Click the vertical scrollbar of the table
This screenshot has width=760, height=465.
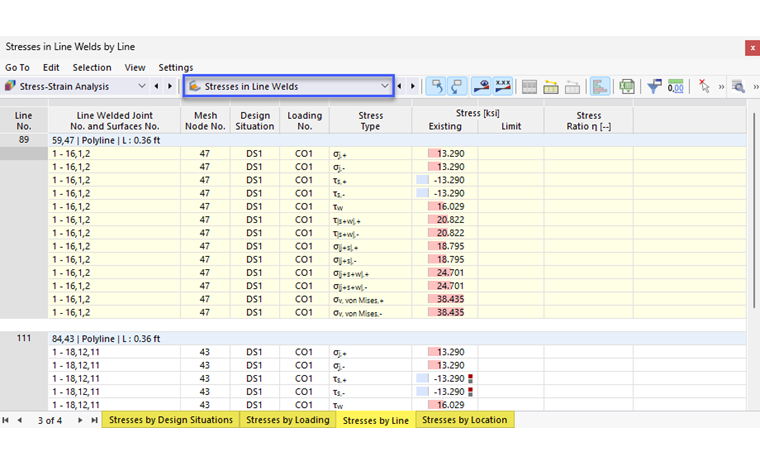[754, 210]
